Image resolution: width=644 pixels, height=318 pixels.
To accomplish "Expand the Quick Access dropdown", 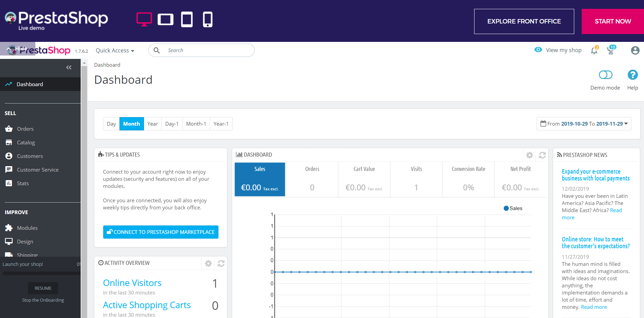I will 115,50.
